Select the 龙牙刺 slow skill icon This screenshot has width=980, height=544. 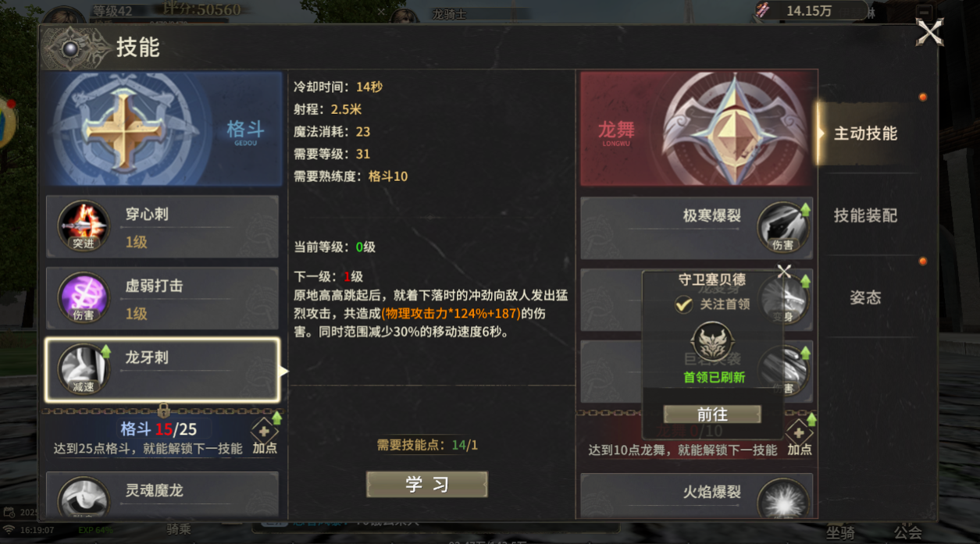point(84,368)
